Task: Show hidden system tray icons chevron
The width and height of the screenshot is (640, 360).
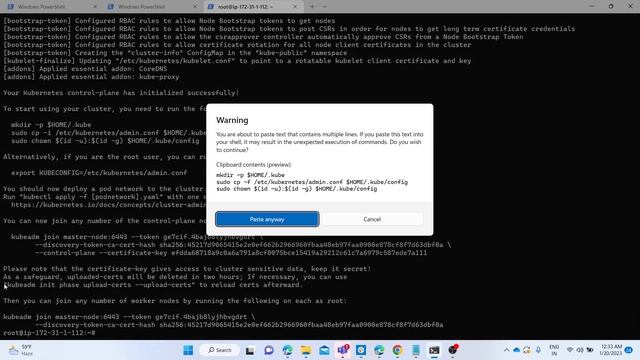Action: pyautogui.click(x=506, y=350)
